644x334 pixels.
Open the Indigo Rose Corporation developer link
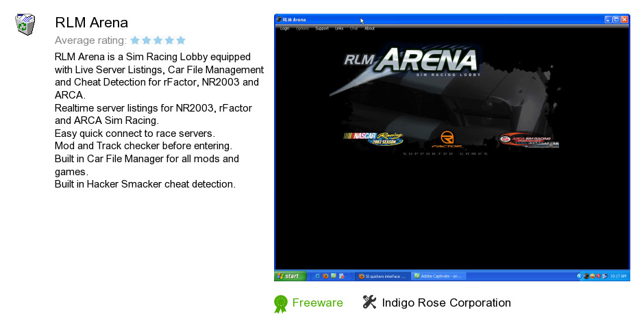tap(447, 303)
